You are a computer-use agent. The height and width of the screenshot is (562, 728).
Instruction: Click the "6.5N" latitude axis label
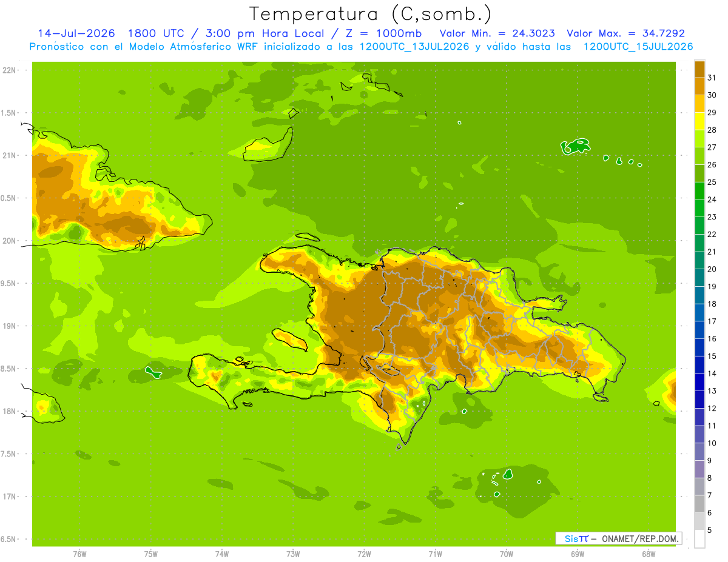click(x=9, y=540)
